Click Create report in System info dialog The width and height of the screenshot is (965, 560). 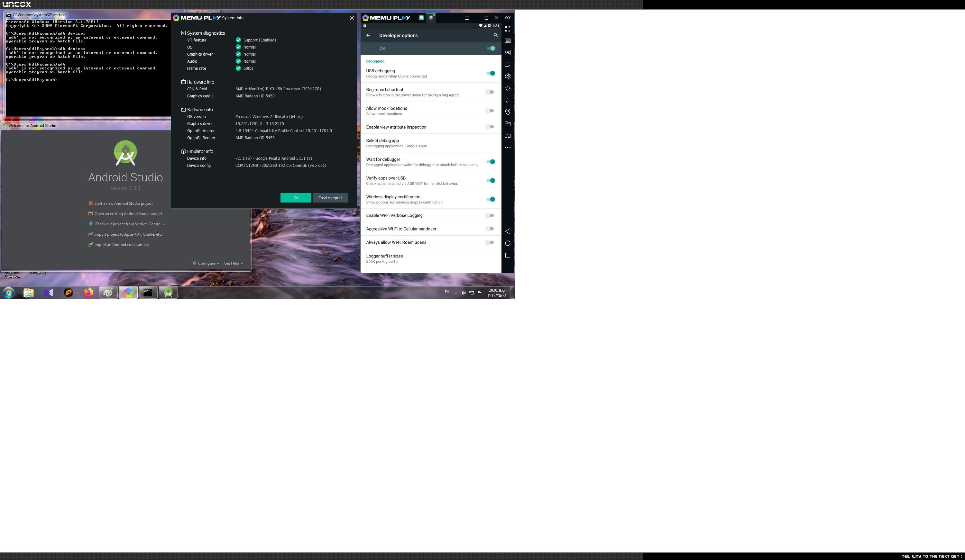330,197
